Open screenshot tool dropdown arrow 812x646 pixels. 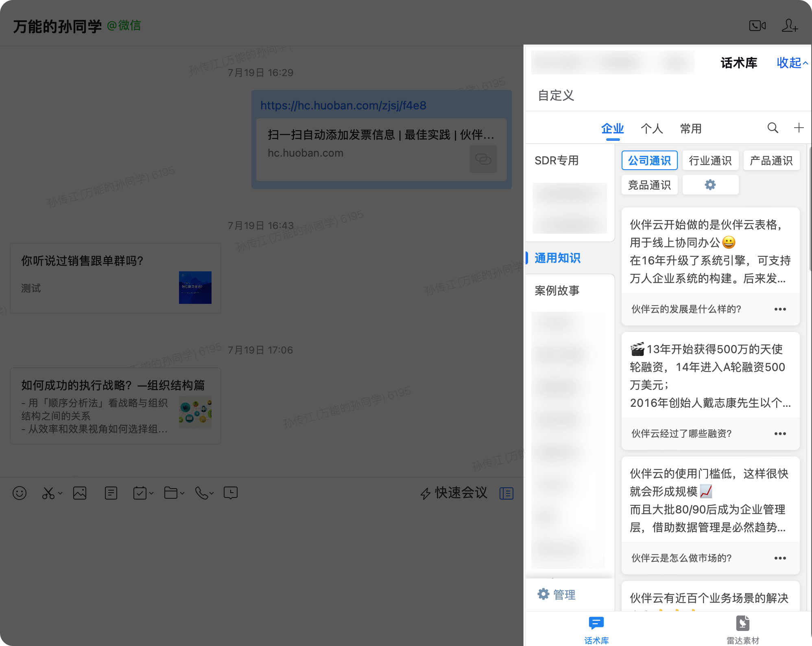pyautogui.click(x=60, y=493)
